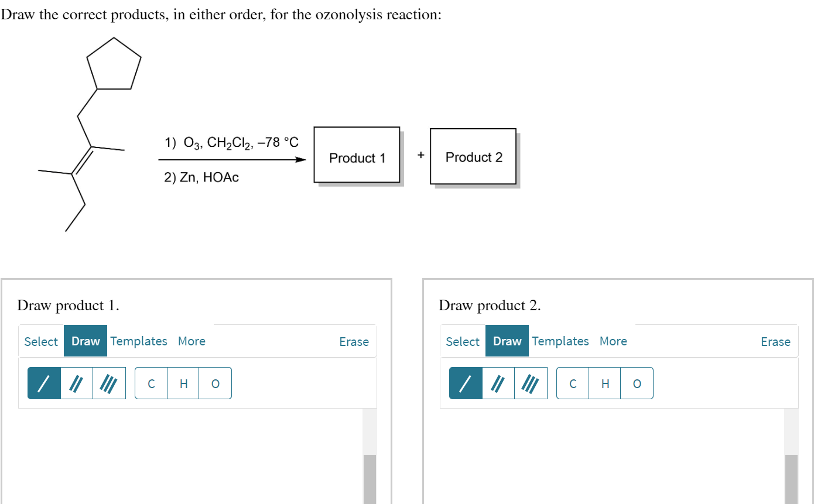Select the single bond tool in product 2 editor
Viewport: 814px width, 504px height.
click(x=465, y=383)
